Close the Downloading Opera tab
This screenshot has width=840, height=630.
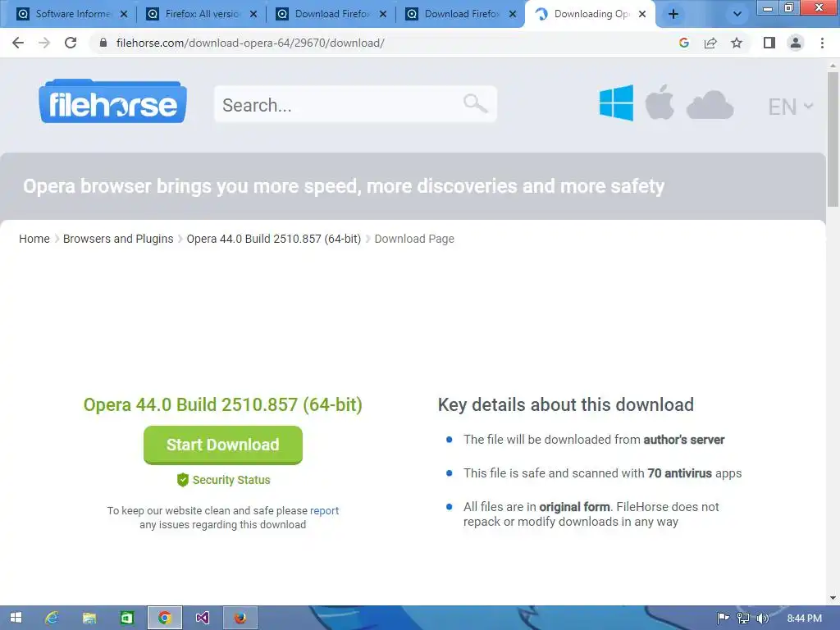[642, 14]
